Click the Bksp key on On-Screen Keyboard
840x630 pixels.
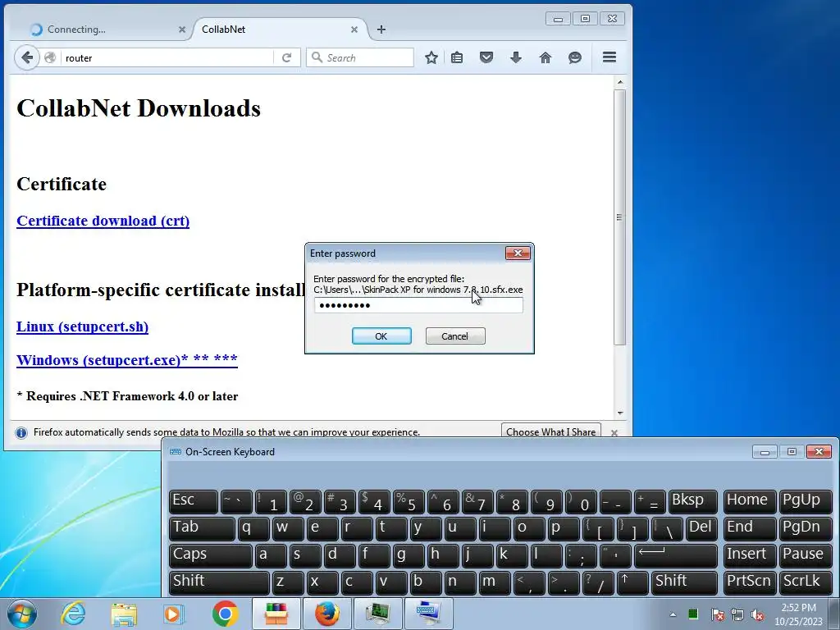point(692,501)
